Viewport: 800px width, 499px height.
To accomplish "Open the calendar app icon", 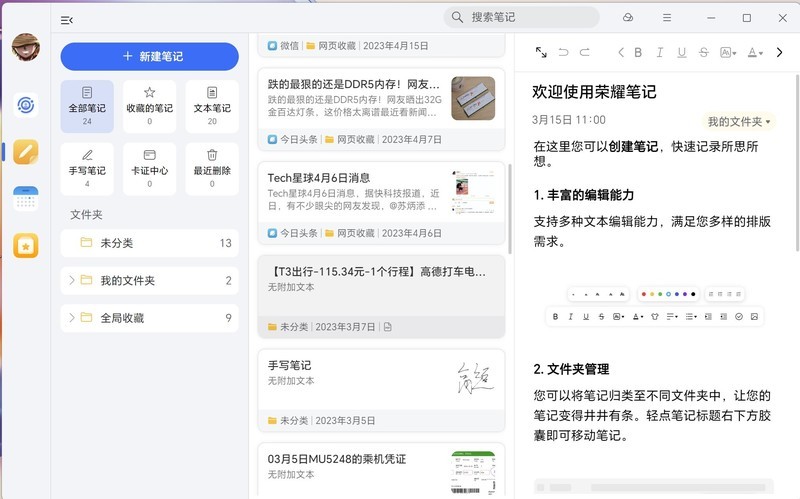I will (26, 198).
